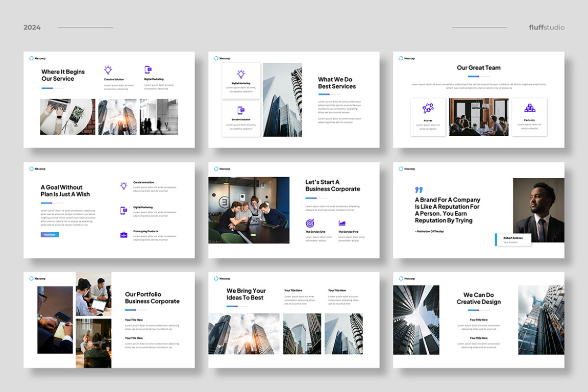Click the briefcase icon beside Prototyping Products
588x392 pixels.
(x=123, y=235)
